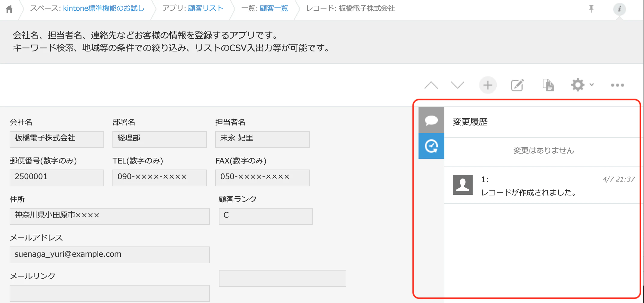Click 変更はありません message
Screen dimensions: 644x303
(544, 150)
